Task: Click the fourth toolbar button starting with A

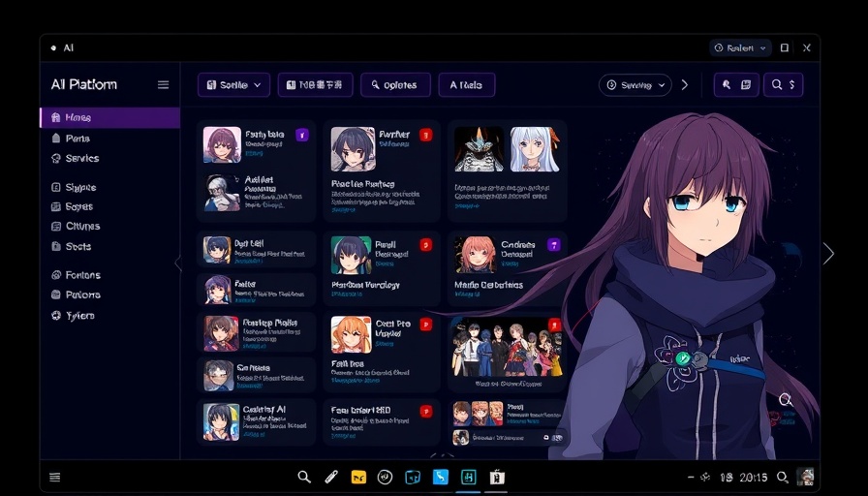Action: tap(466, 85)
